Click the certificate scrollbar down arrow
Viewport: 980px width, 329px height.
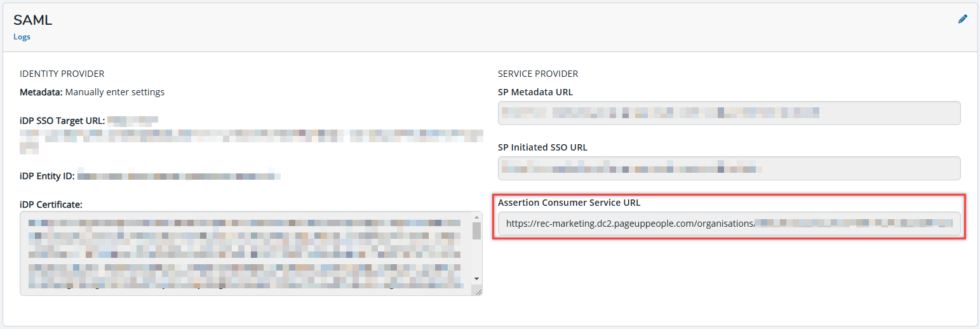click(x=476, y=278)
